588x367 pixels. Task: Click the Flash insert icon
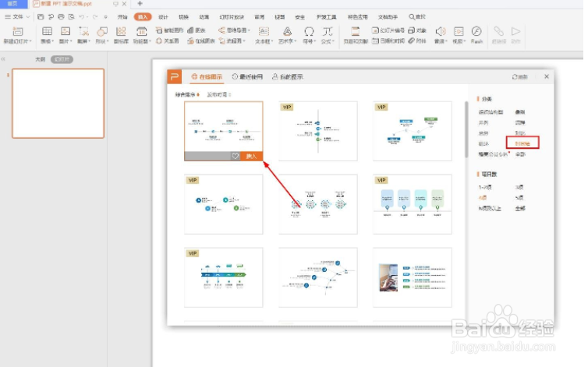coord(476,31)
